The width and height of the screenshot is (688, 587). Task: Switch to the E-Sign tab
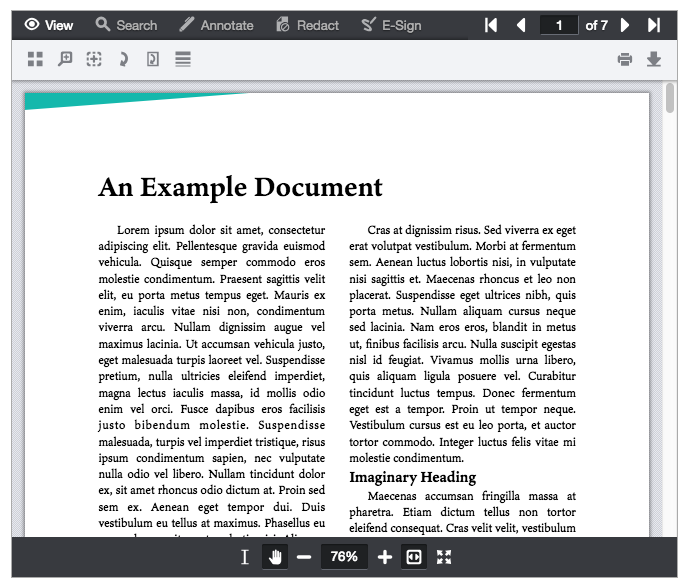pyautogui.click(x=391, y=25)
